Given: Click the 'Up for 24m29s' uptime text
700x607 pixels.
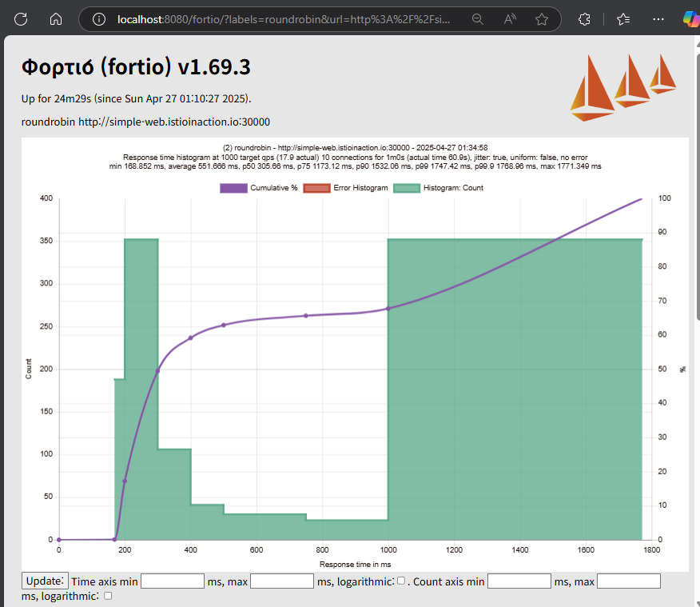Looking at the screenshot, I should point(136,98).
